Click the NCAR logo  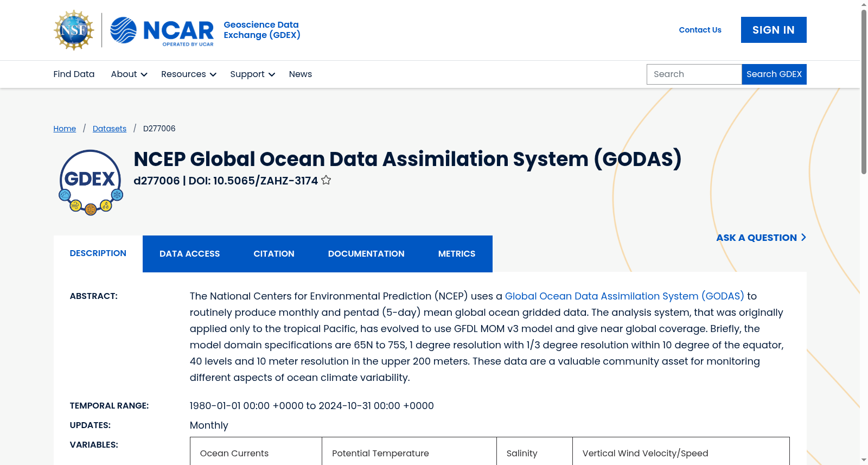[162, 30]
